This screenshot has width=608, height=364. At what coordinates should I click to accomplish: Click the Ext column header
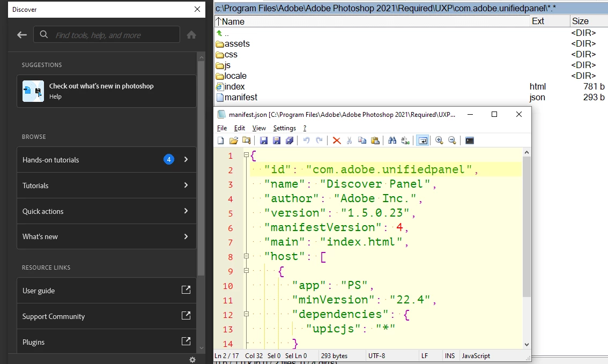550,21
